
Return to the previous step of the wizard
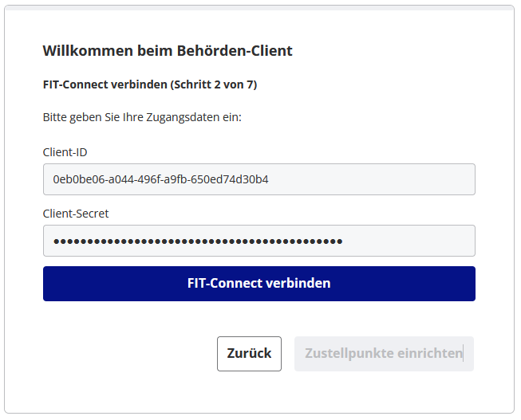(x=249, y=354)
